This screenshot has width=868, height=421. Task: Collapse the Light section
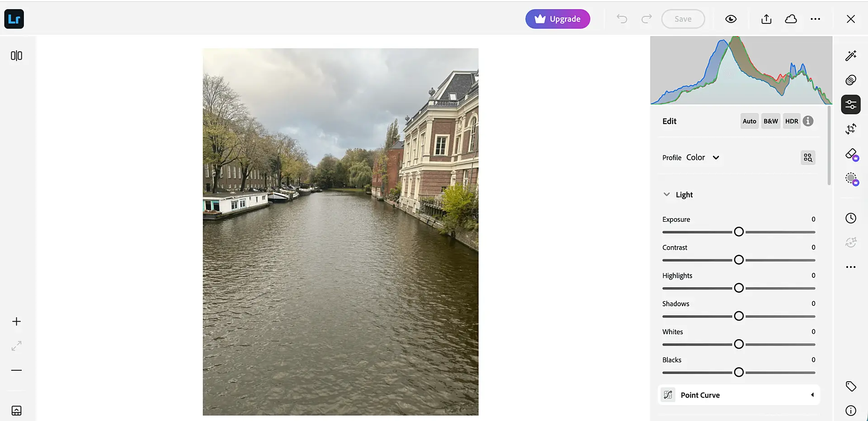(x=666, y=194)
